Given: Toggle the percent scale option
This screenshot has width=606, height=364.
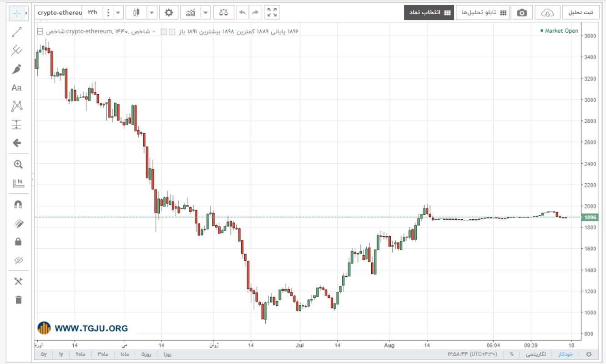Looking at the screenshot, I should pyautogui.click(x=511, y=354).
